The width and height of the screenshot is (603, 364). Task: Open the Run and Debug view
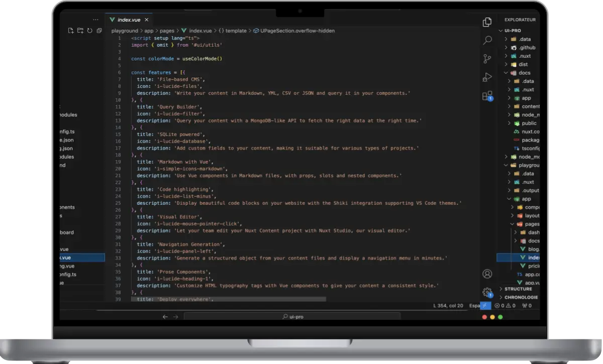tap(487, 77)
